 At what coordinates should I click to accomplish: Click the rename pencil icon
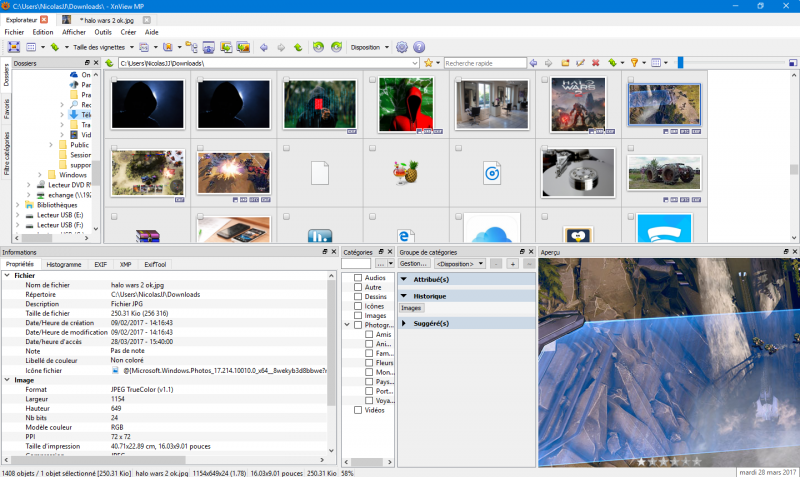(580, 63)
